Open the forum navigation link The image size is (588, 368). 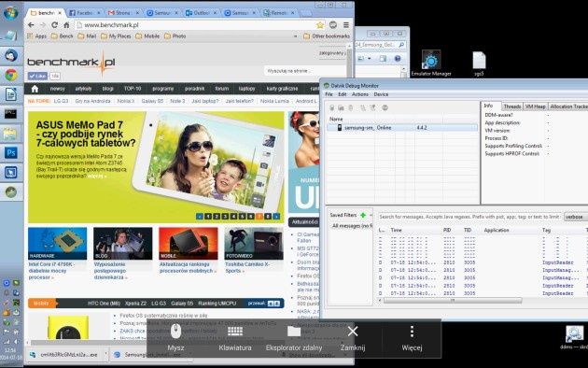point(221,89)
